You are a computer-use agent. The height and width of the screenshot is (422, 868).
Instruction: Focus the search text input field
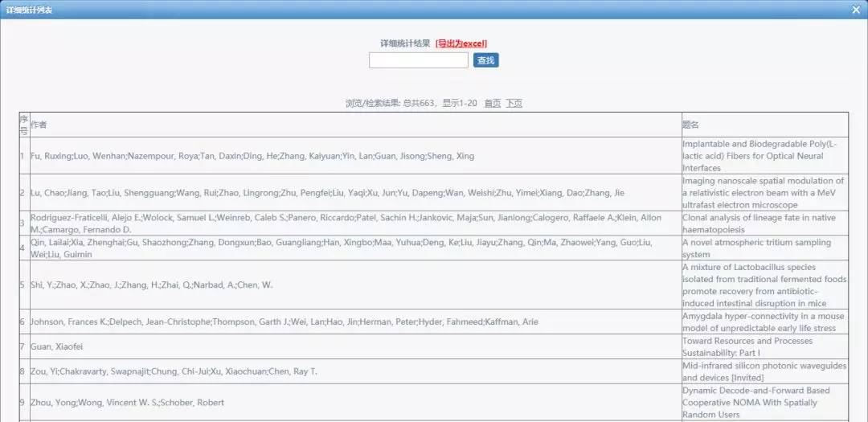(x=419, y=59)
